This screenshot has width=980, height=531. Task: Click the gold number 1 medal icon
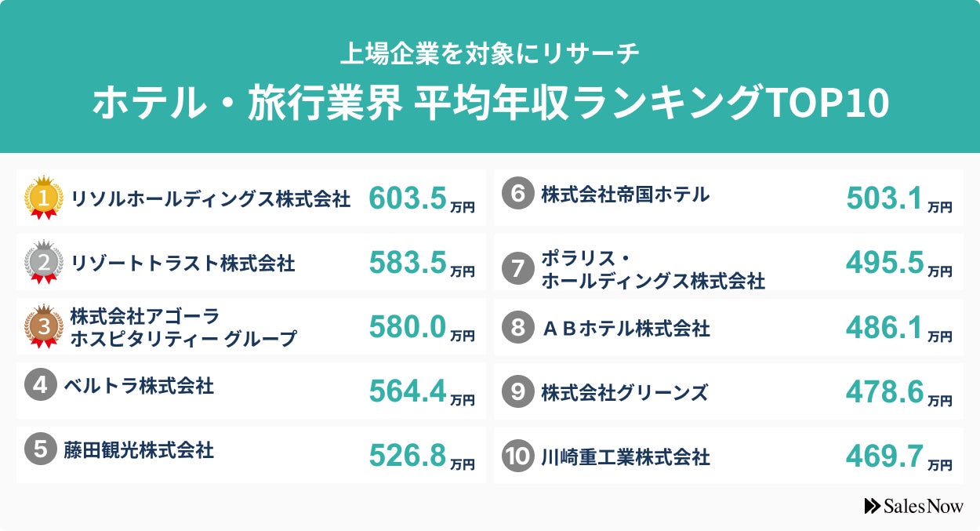tap(44, 198)
